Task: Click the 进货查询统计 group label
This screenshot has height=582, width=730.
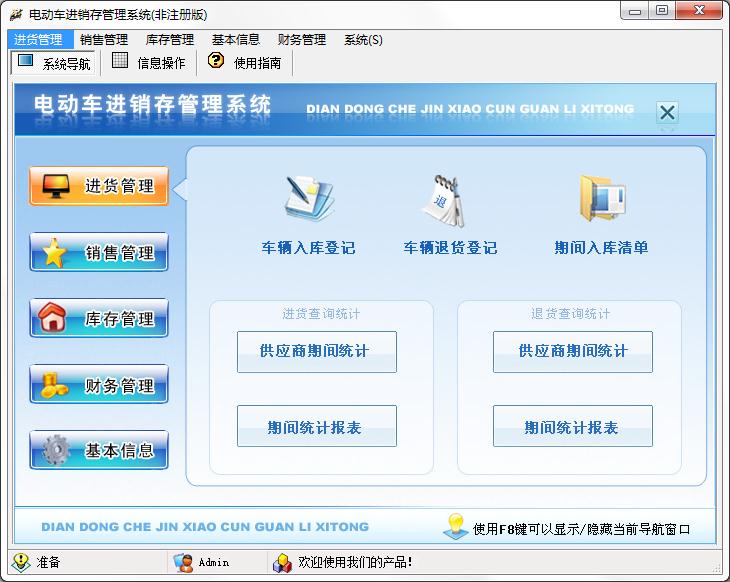Action: 321,314
